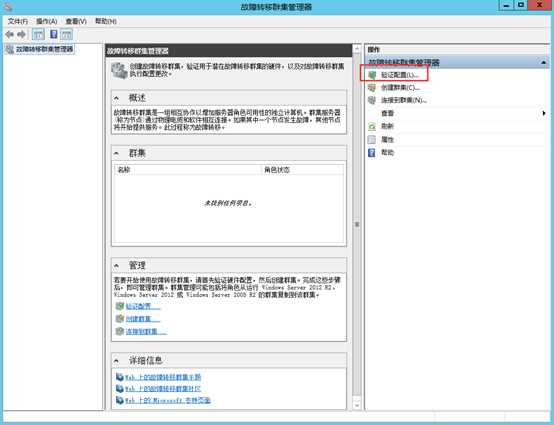Click the blue Help toolbar icon
Viewport: 554px width, 425px height.
pyautogui.click(x=54, y=34)
